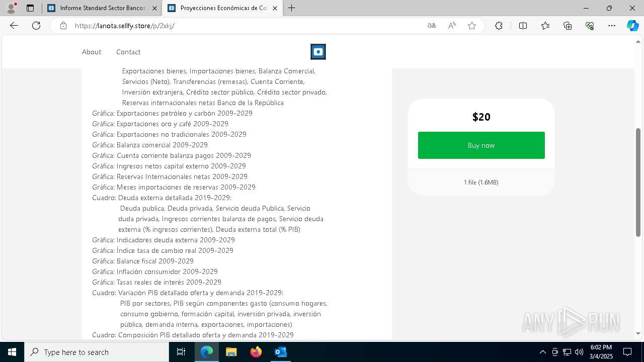Switch to Informe Standard Sector Bancos tab
Screen dimensions: 644x362
102,8
